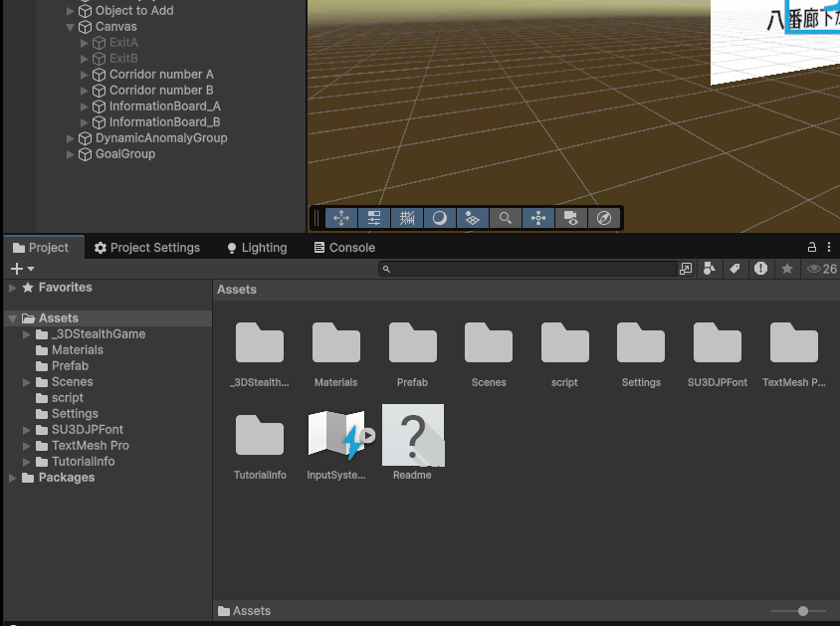840x626 pixels.
Task: Click Search by Type filter icon
Action: point(710,269)
